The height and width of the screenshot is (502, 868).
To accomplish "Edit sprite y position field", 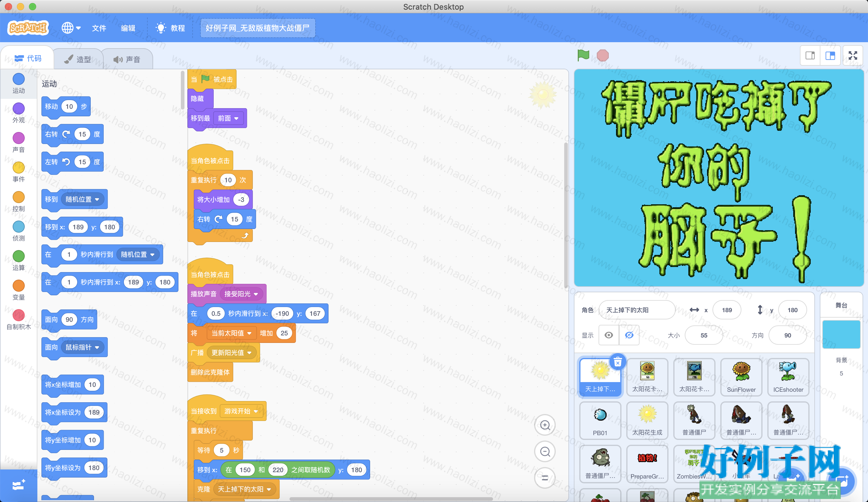I will [792, 310].
